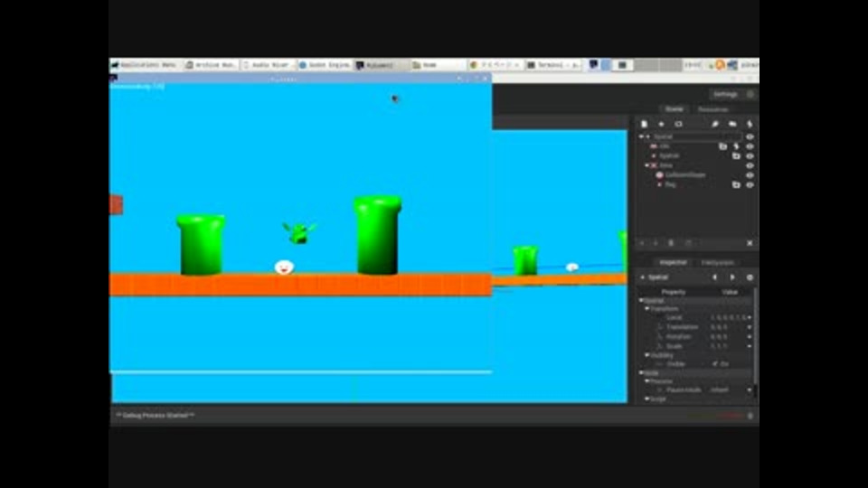868x488 pixels.
Task: Toggle visibility of CollisionShape node
Action: [x=750, y=174]
